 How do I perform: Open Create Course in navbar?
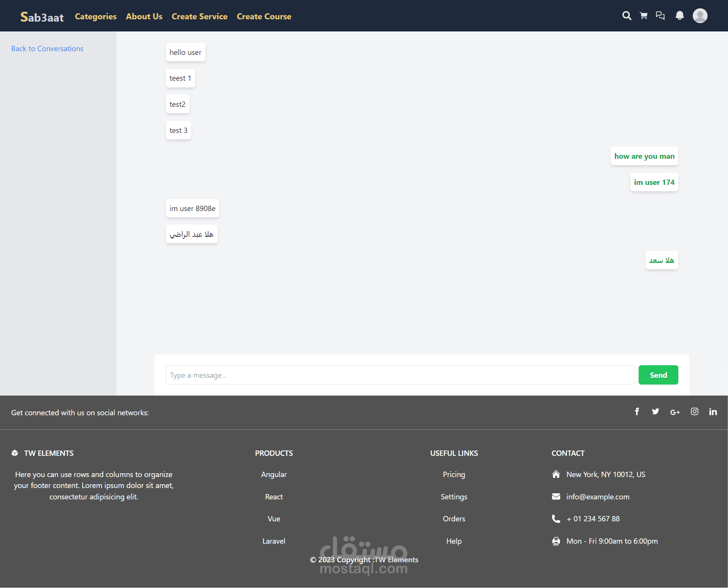(x=264, y=16)
